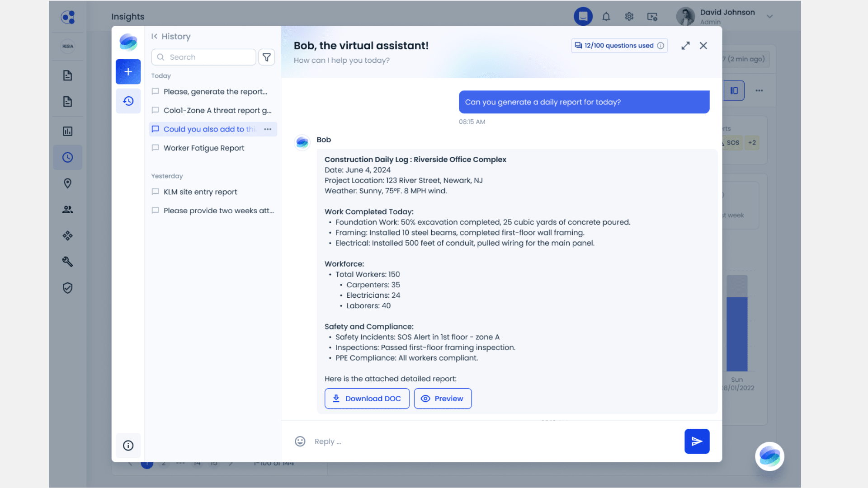Click the settings gear in header
The width and height of the screenshot is (868, 488).
(x=629, y=17)
